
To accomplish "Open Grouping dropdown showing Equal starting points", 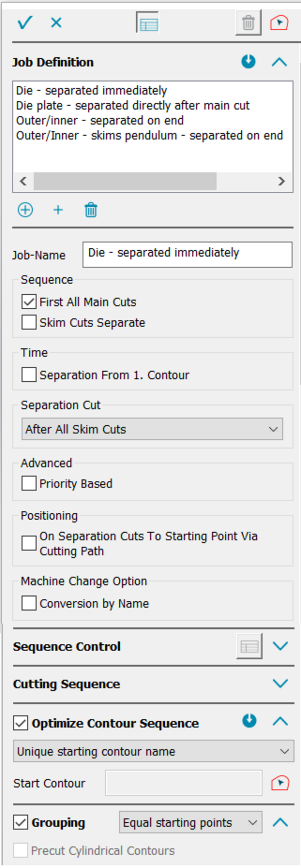I will (190, 822).
